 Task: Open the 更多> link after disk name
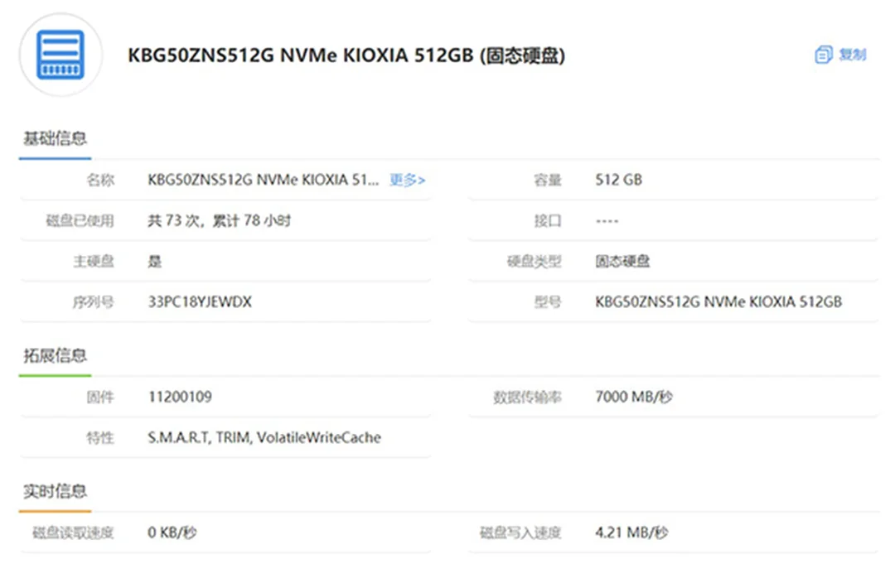point(407,180)
